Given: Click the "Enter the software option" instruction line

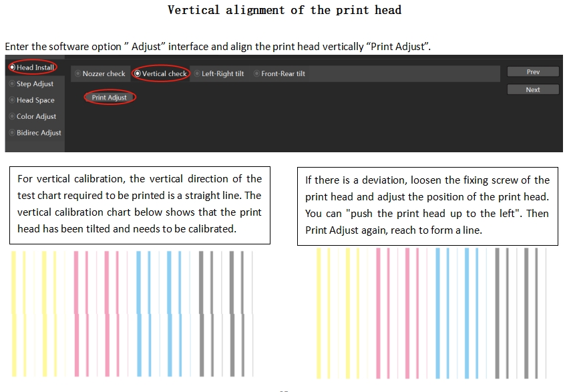Looking at the screenshot, I should pos(218,47).
